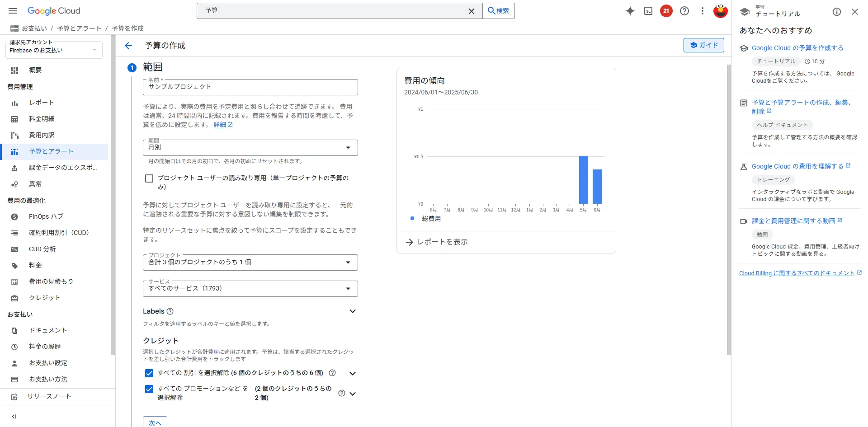Click the back arrow beside 予算の作成
The height and width of the screenshot is (427, 868).
(x=129, y=45)
